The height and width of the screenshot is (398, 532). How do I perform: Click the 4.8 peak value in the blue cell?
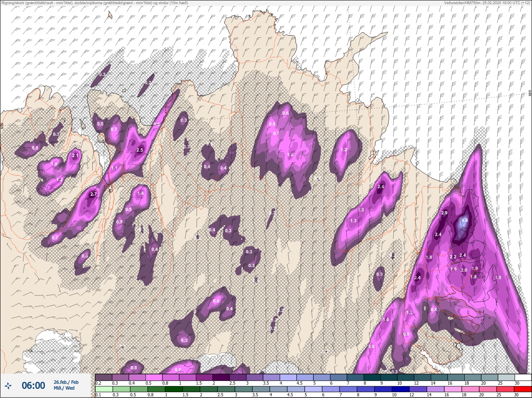pyautogui.click(x=465, y=220)
